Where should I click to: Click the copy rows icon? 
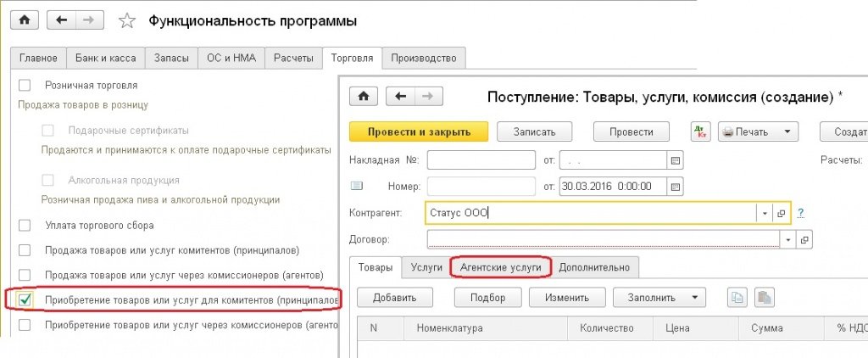[737, 298]
